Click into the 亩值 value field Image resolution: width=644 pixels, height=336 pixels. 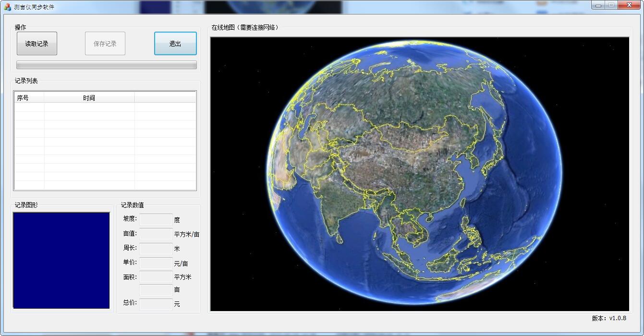[156, 234]
